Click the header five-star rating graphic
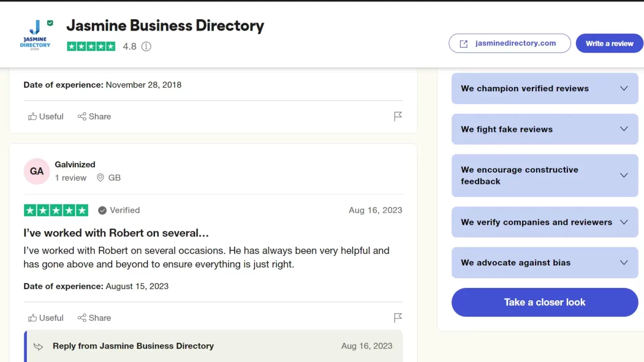644x362 pixels. coord(91,47)
